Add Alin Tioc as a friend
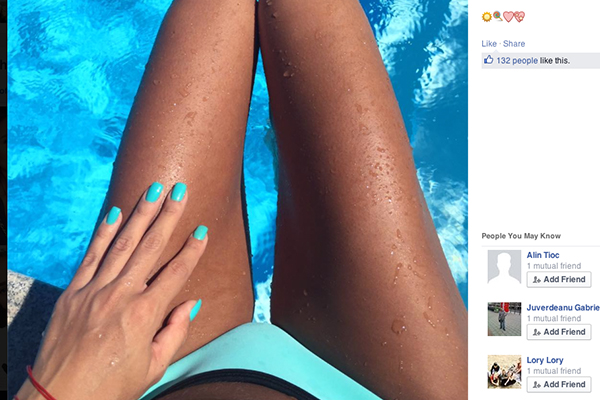This screenshot has width=600, height=400. [x=559, y=279]
